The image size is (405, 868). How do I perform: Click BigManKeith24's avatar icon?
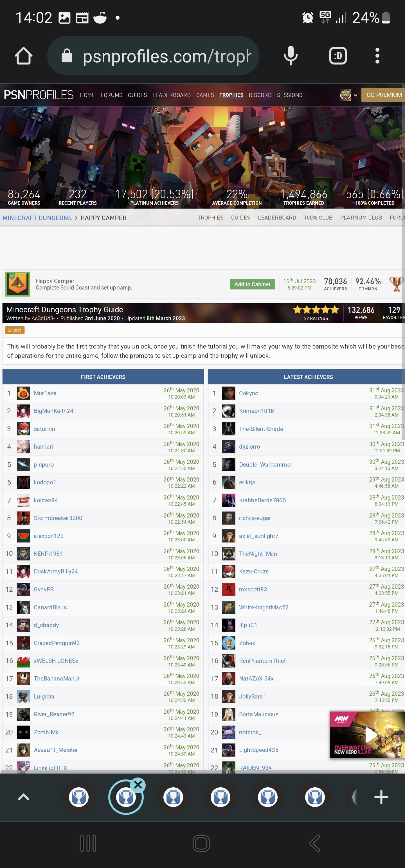[23, 411]
